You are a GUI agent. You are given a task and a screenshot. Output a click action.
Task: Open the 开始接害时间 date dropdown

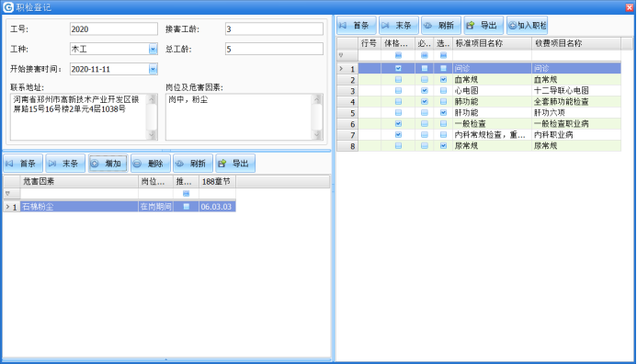click(153, 69)
